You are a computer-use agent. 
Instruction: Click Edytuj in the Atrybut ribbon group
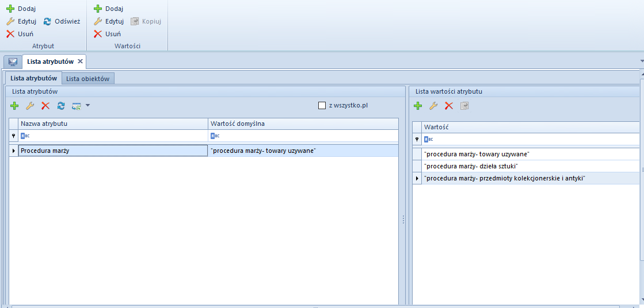coord(21,21)
